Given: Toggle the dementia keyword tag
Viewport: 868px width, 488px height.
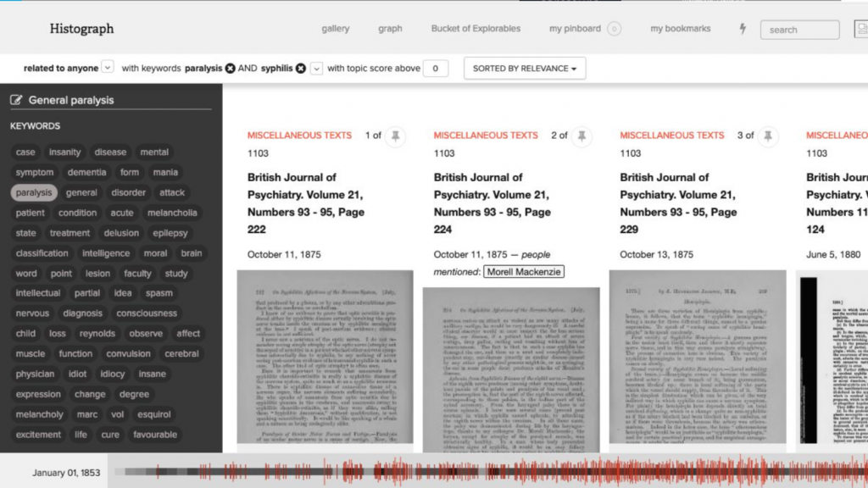Looking at the screenshot, I should [x=86, y=173].
